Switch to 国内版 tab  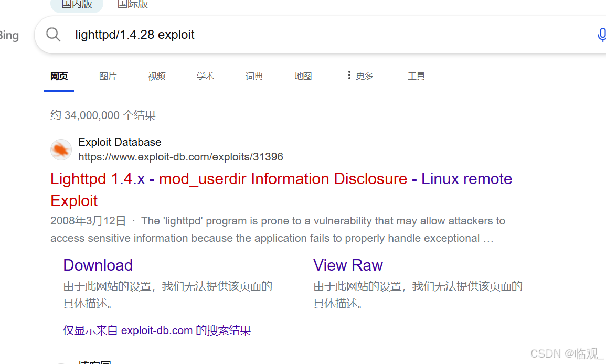click(77, 5)
